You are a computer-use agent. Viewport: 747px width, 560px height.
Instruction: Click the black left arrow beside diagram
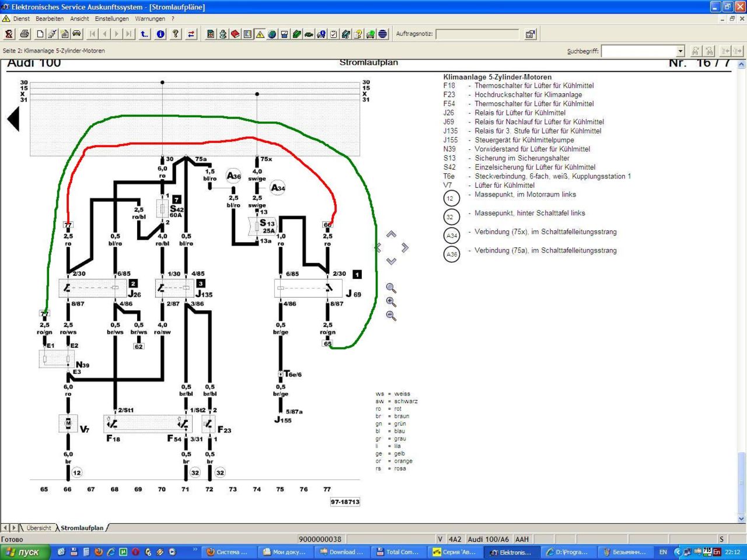(x=13, y=120)
